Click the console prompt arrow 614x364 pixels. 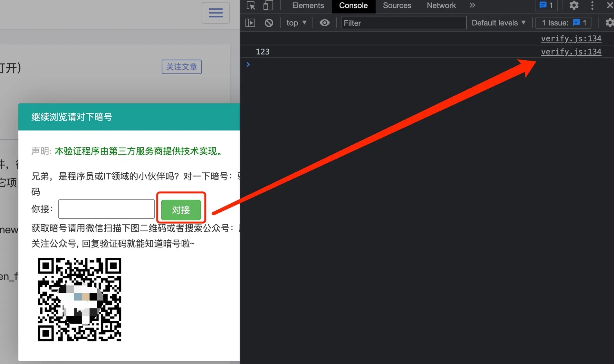click(248, 64)
